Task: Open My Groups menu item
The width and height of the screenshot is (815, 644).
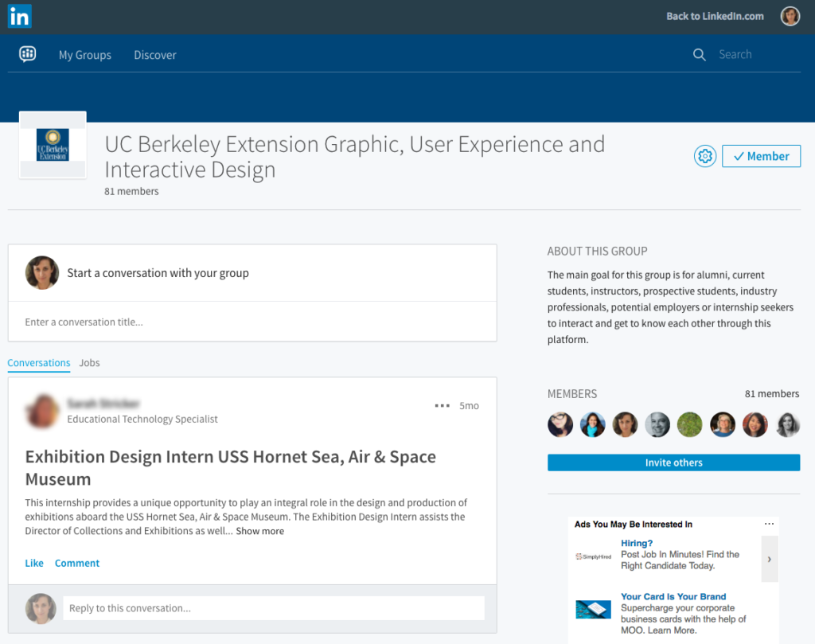Action: pos(84,55)
